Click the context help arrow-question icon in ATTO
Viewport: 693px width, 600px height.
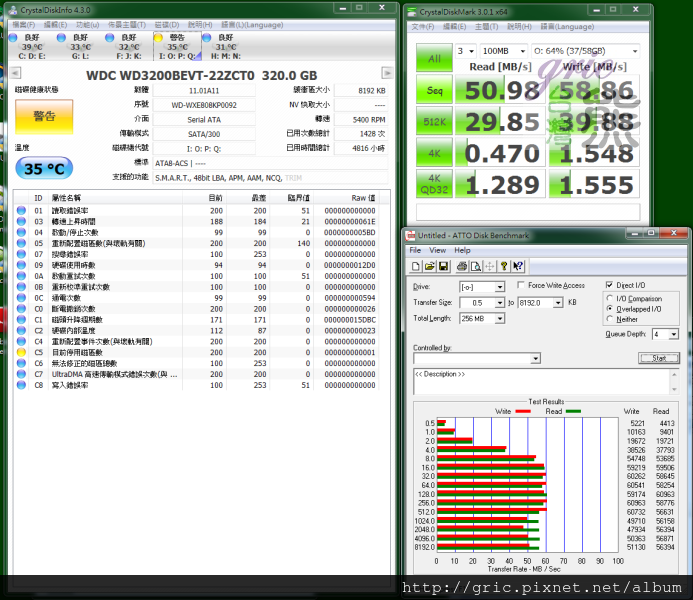518,266
